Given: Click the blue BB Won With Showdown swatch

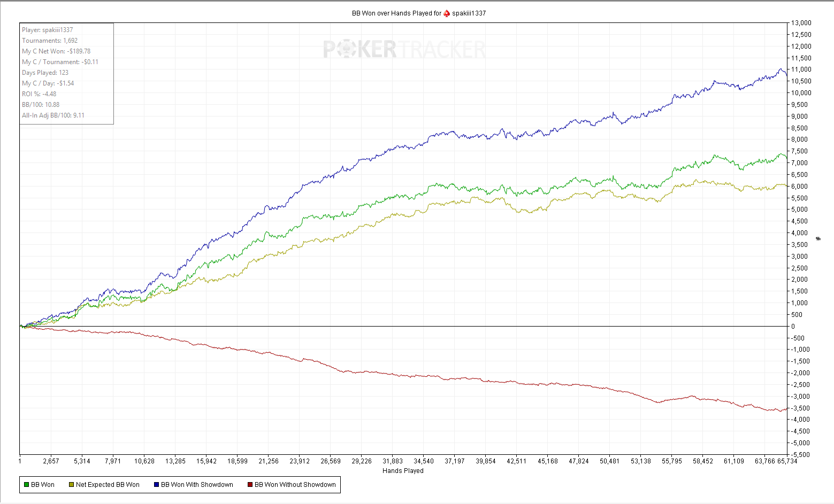Looking at the screenshot, I should tap(156, 485).
